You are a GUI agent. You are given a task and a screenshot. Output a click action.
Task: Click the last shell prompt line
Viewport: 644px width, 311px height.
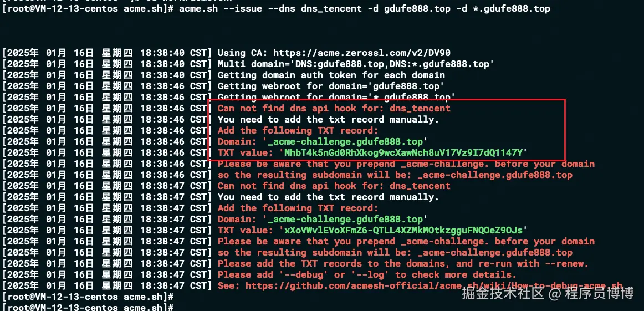[88, 307]
